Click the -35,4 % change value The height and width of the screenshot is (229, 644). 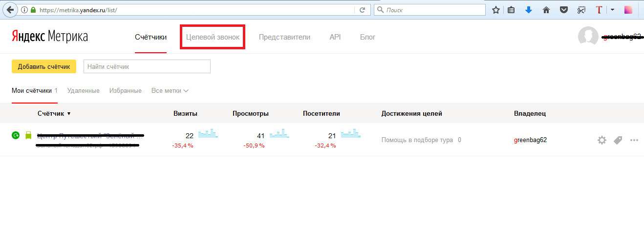182,146
